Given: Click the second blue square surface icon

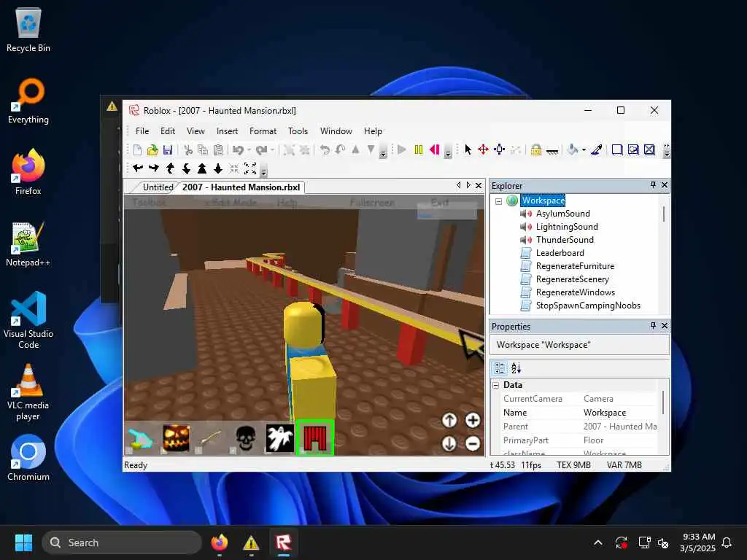Looking at the screenshot, I should point(633,150).
